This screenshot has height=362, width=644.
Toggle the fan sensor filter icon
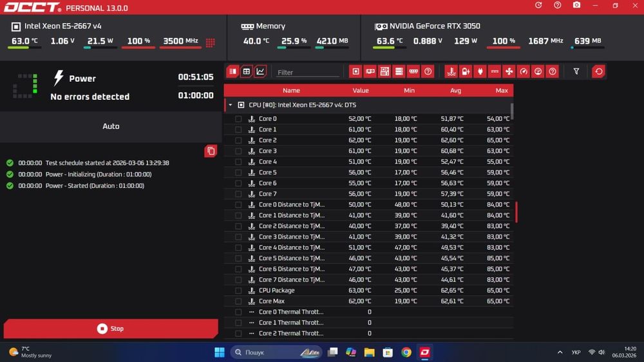(x=509, y=71)
